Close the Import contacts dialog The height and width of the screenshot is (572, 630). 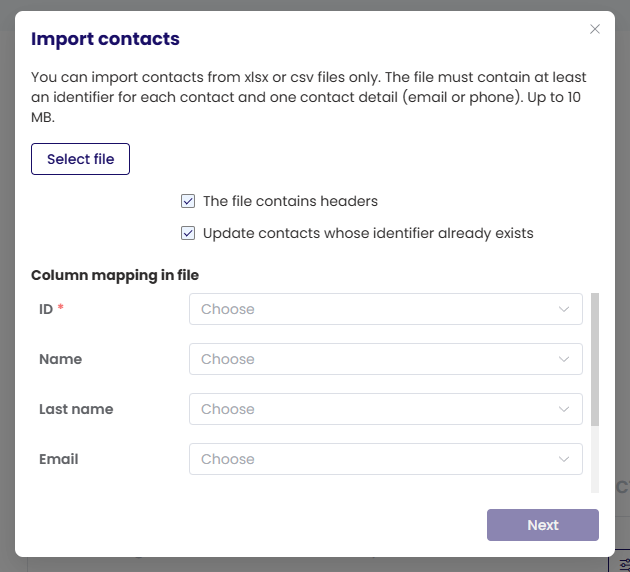coord(595,29)
